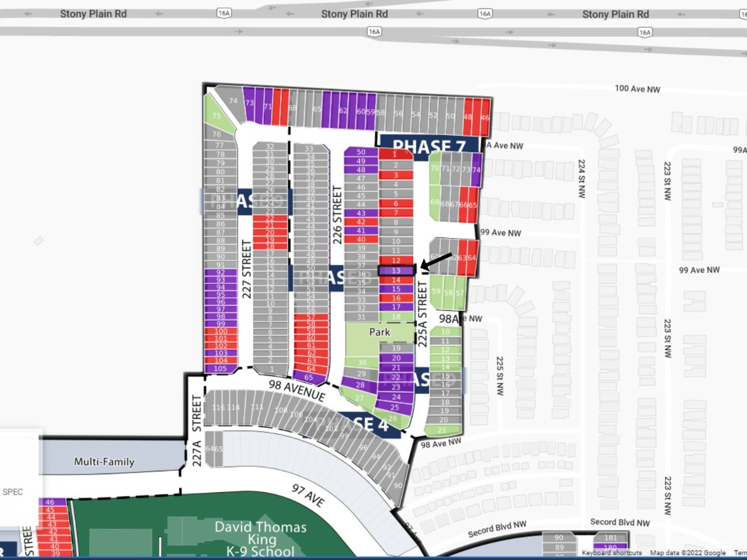Screen dimensions: 747x560
Task: Click red lot 61 west of 226 Street
Action: (x=310, y=345)
